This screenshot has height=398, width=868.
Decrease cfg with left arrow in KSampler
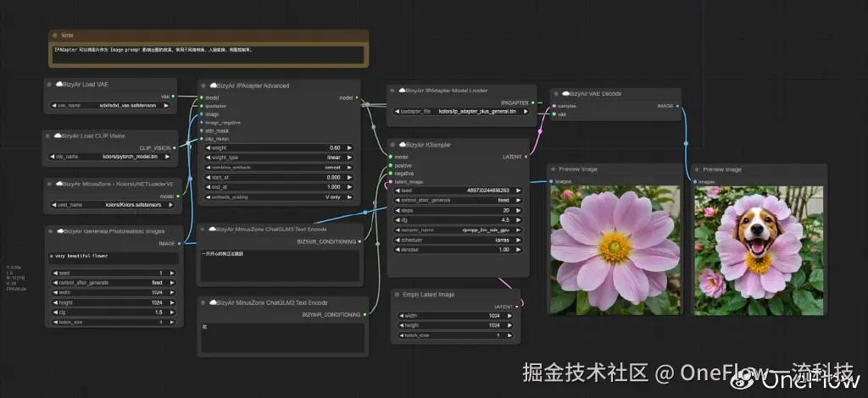(x=398, y=220)
